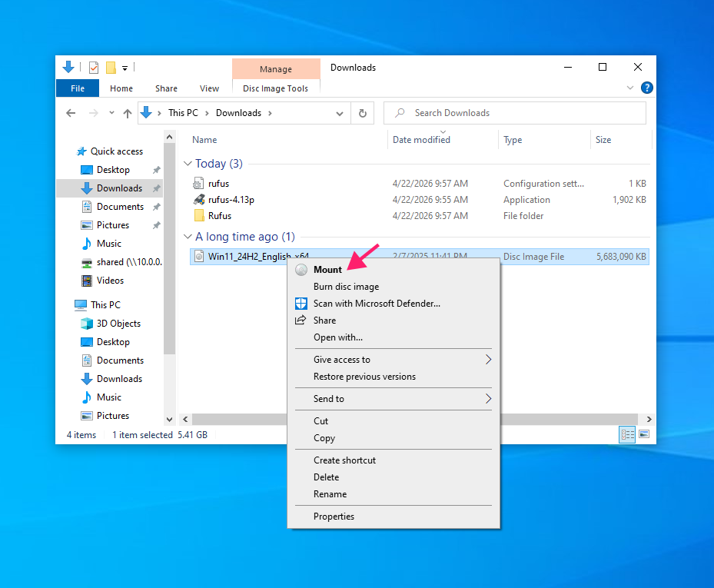Expand the Send to submenu
This screenshot has width=714, height=588.
point(394,399)
